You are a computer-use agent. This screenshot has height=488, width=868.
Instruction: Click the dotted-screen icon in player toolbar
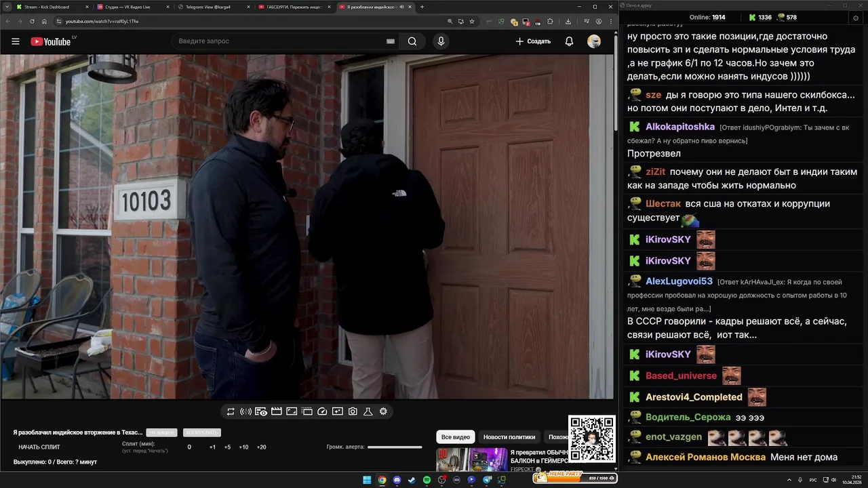307,411
